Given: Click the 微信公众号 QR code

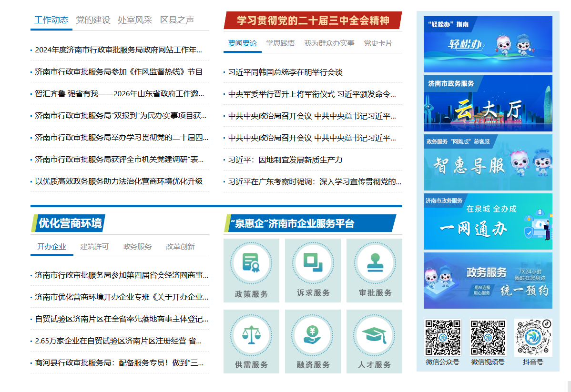Looking at the screenshot, I should [x=443, y=338].
